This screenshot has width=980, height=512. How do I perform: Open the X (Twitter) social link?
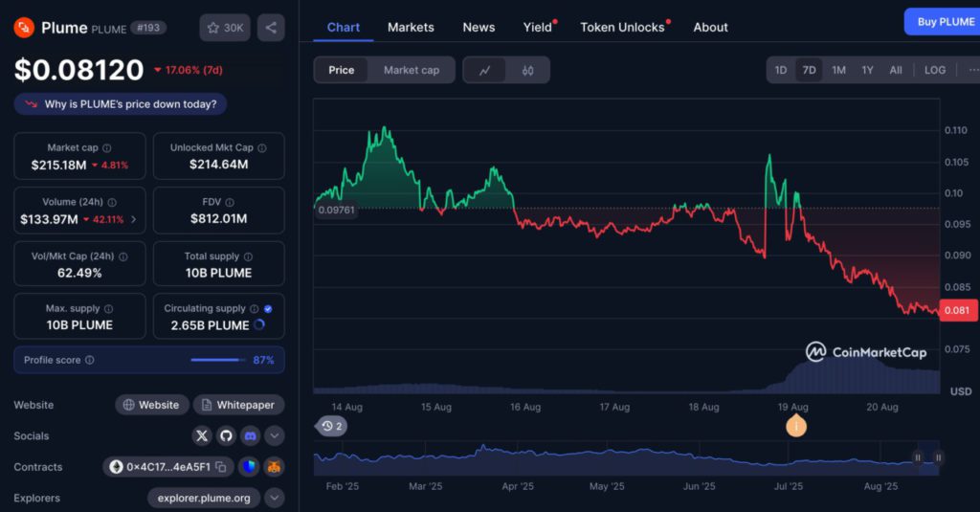click(x=202, y=435)
